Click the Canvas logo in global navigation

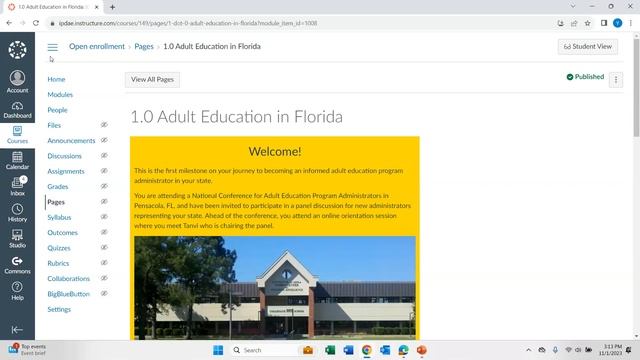click(x=17, y=50)
